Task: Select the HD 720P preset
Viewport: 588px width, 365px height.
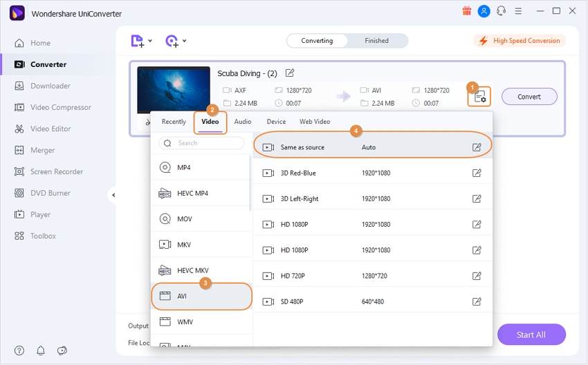Action: [x=373, y=276]
